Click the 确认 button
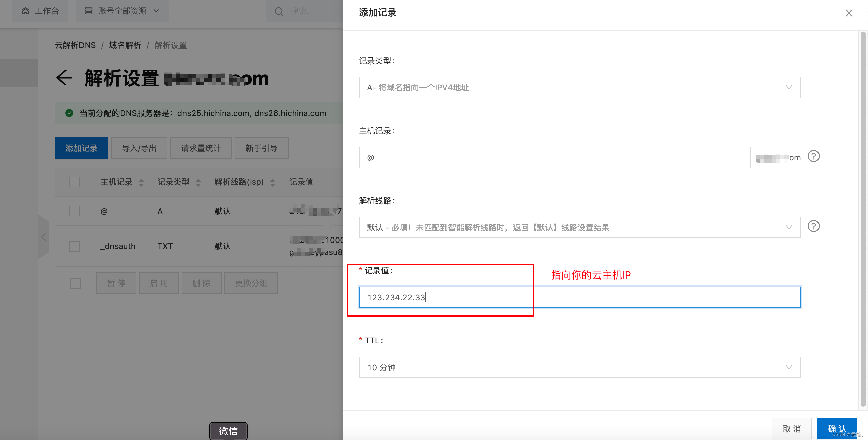The height and width of the screenshot is (440, 868). [x=837, y=429]
